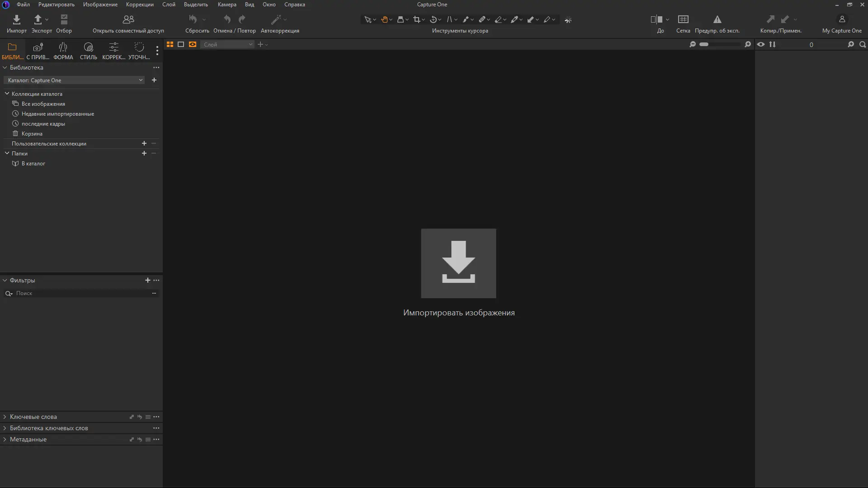Toggle the browser eye visibility icon

761,44
